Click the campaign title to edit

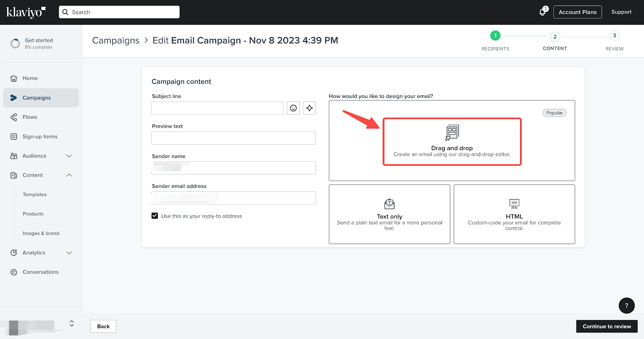[254, 40]
